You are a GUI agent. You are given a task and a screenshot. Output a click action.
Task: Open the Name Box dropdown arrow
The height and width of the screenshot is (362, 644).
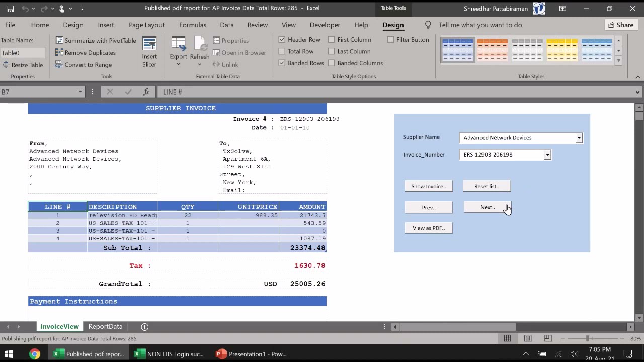click(x=80, y=92)
